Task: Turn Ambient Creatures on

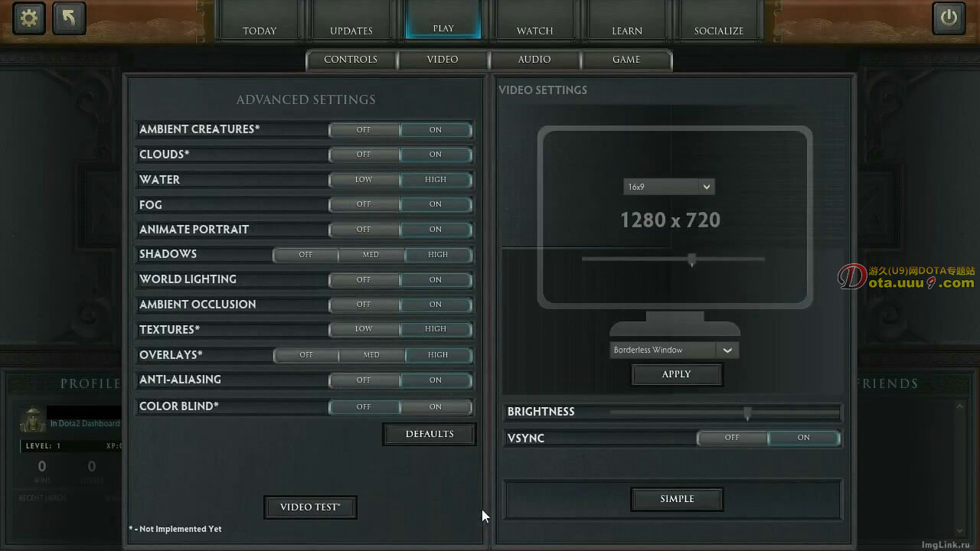Action: [x=436, y=130]
